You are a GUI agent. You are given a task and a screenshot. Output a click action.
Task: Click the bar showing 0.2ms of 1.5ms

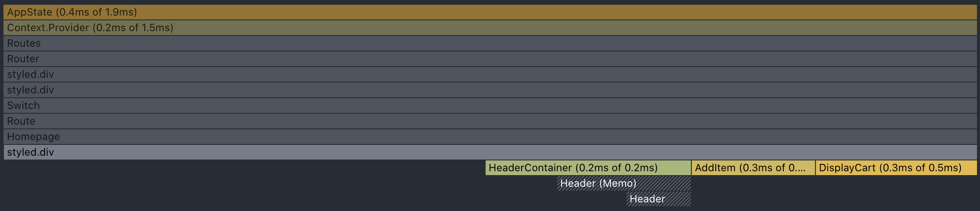coord(490,28)
